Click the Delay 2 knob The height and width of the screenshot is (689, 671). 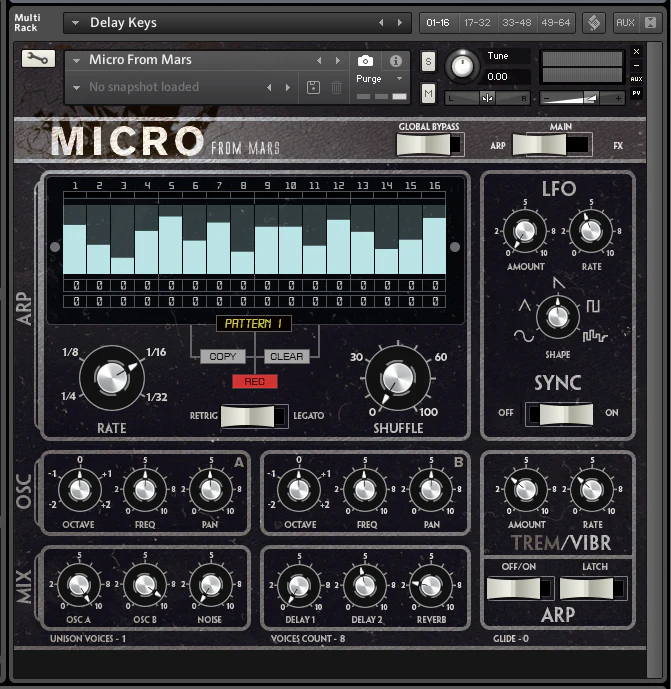pos(365,585)
